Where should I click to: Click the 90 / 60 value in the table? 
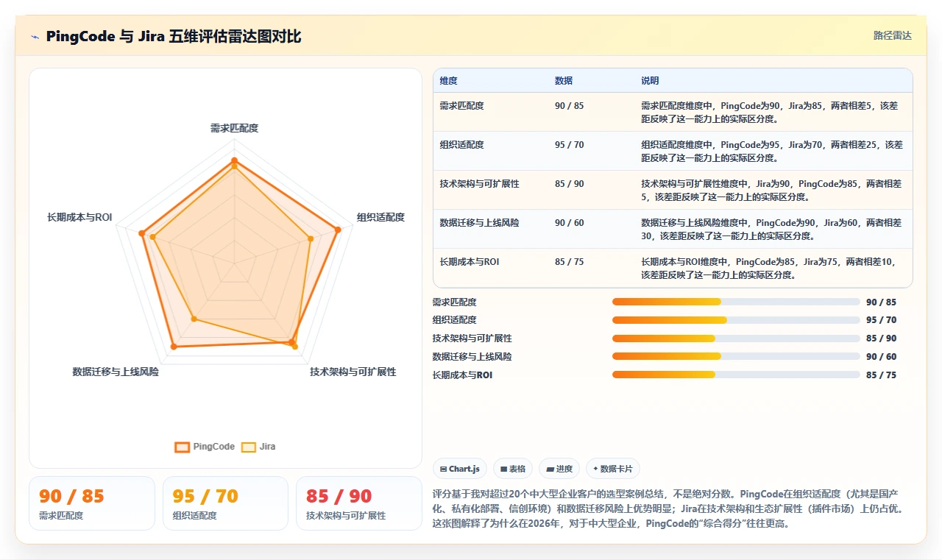(570, 223)
